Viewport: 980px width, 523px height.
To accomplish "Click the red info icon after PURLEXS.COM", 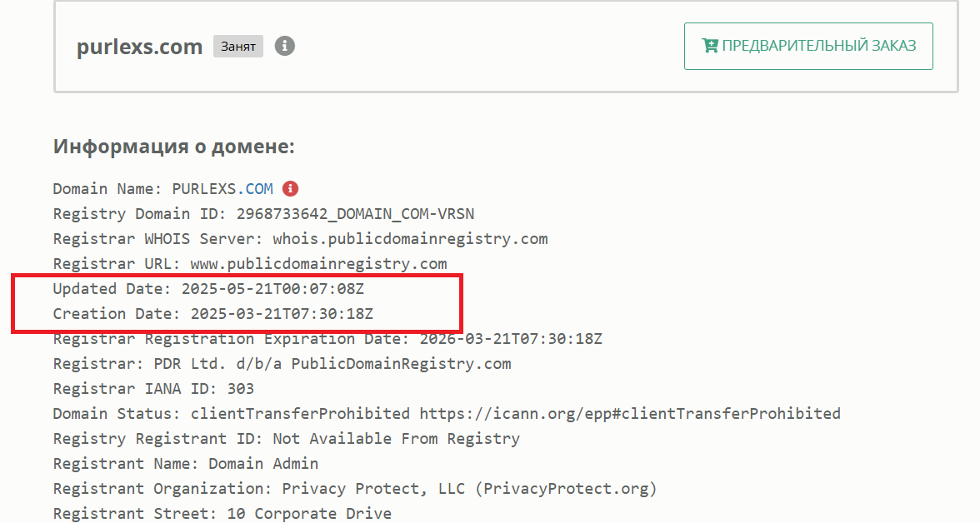I will 290,188.
